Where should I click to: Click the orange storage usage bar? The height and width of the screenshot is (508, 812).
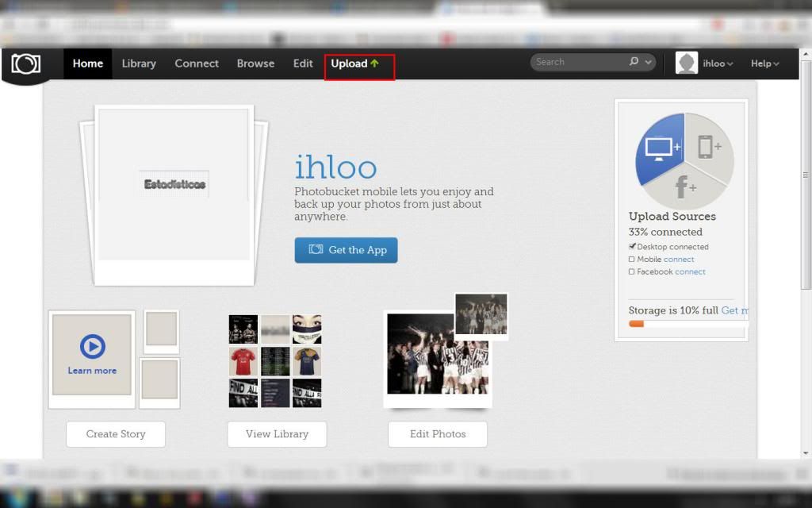pyautogui.click(x=637, y=324)
